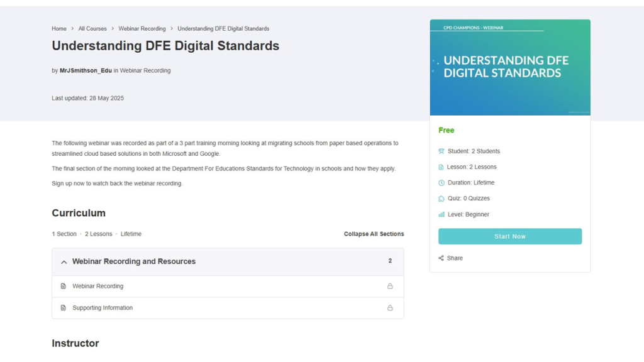The height and width of the screenshot is (362, 644).
Task: Click the lock icon on Supporting Information
Action: click(390, 308)
